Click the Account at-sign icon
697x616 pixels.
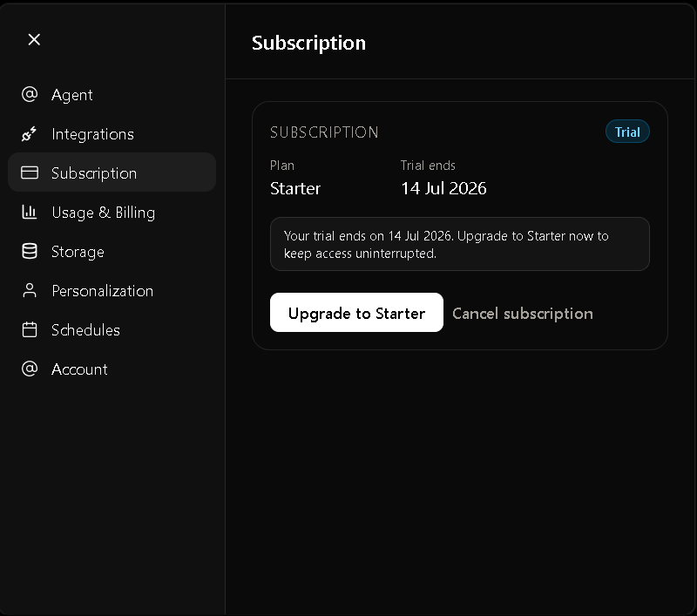[x=30, y=369]
